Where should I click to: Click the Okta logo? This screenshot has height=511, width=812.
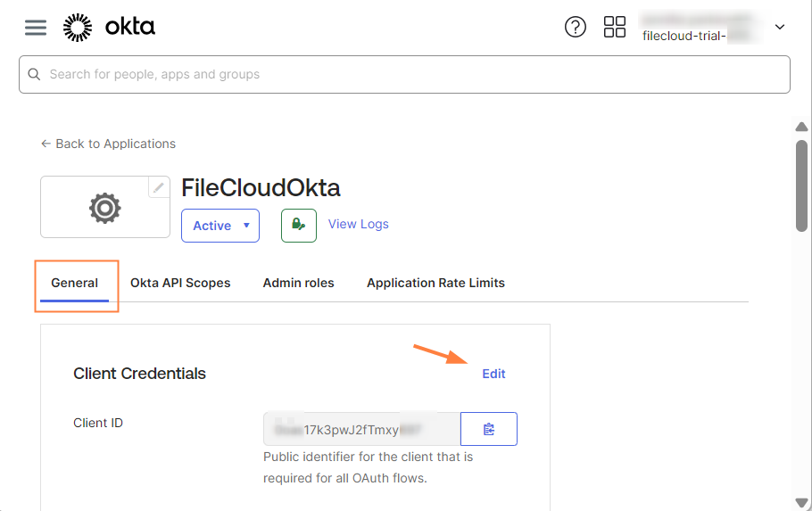(109, 28)
